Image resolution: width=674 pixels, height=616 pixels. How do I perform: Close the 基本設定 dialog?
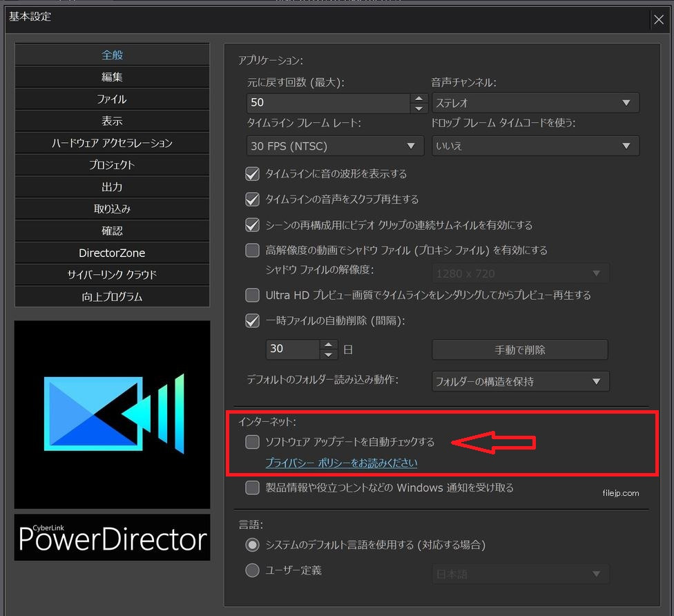[659, 19]
